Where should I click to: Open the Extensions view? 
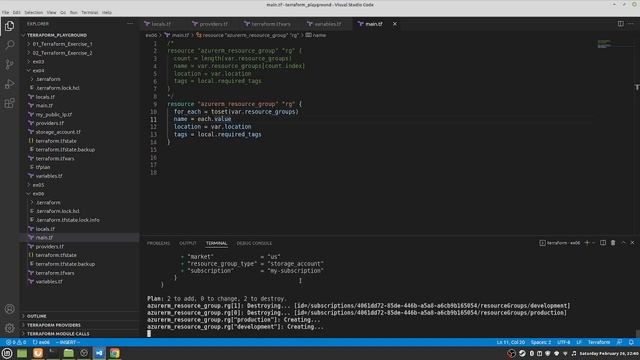coord(9,103)
